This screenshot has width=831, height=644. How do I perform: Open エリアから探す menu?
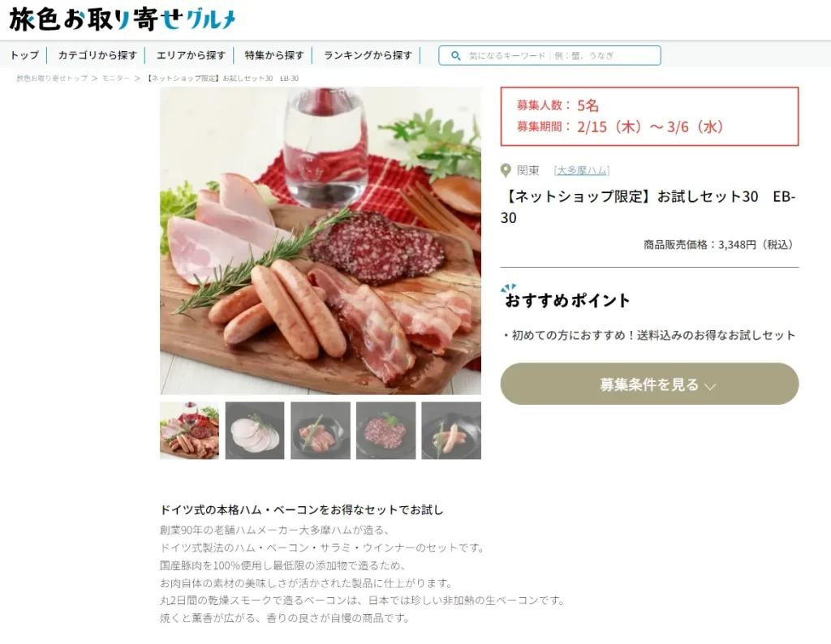[191, 55]
